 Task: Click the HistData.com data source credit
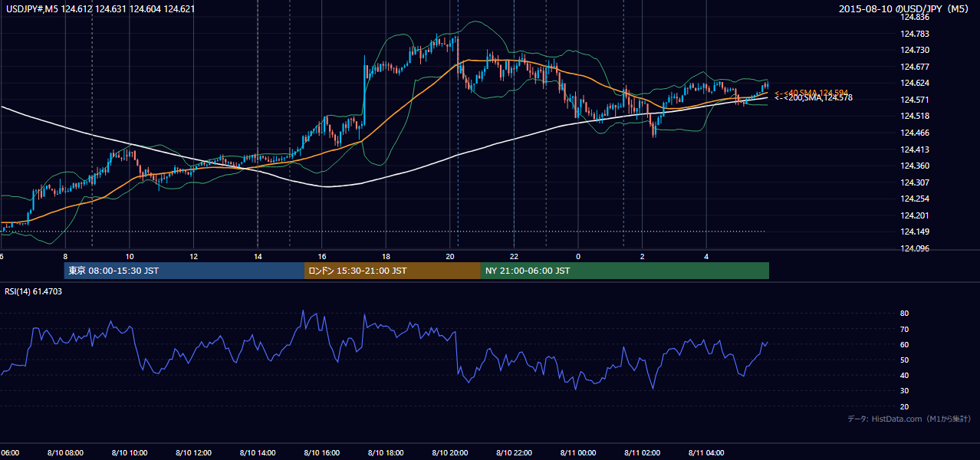(909, 419)
